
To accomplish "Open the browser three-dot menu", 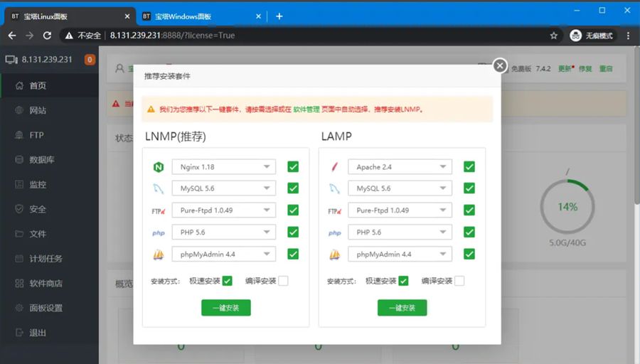I will point(628,36).
